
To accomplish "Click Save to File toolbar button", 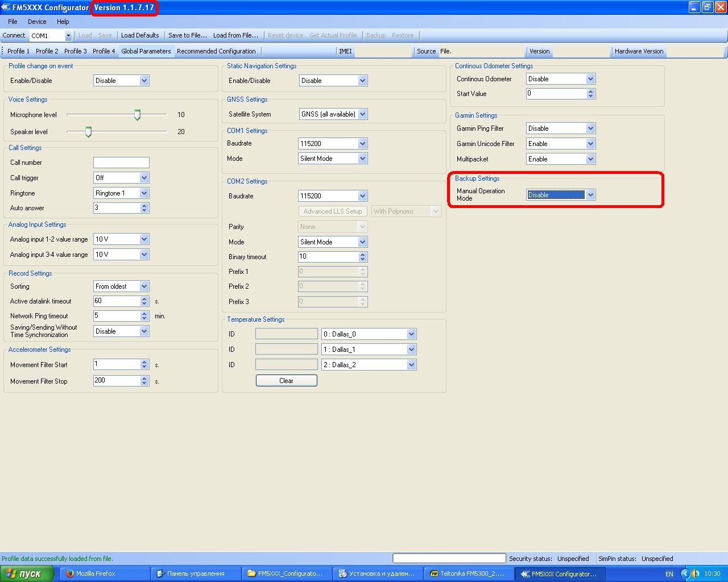I will (x=187, y=35).
